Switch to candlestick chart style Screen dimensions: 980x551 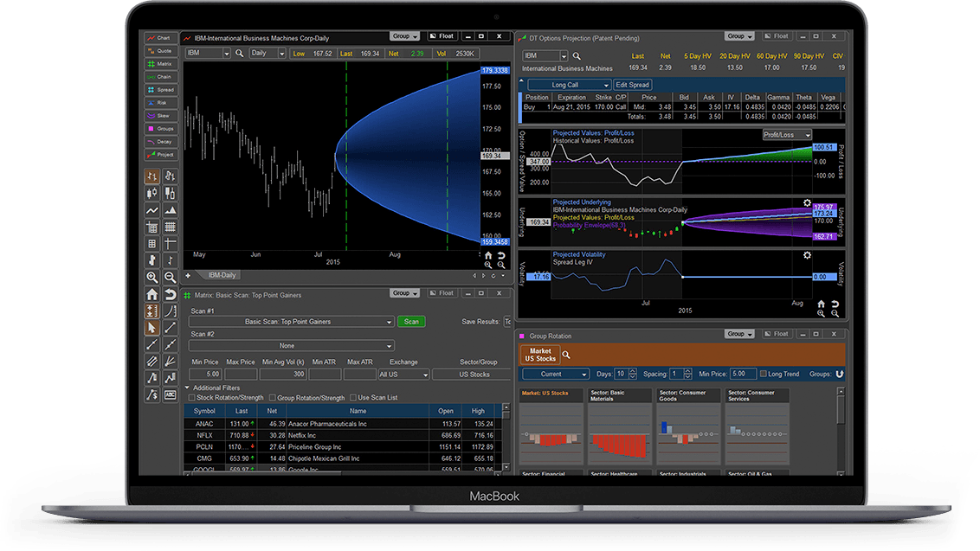(152, 193)
